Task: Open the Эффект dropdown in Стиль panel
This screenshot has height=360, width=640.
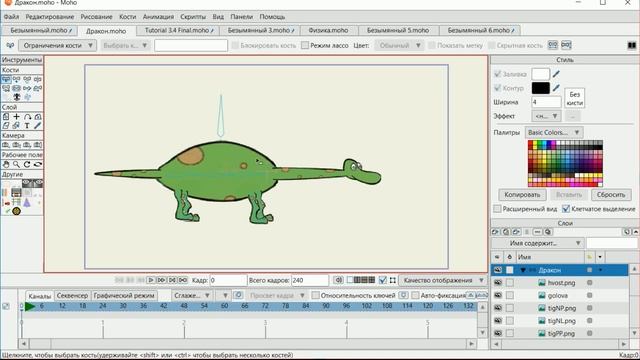Action: click(546, 116)
